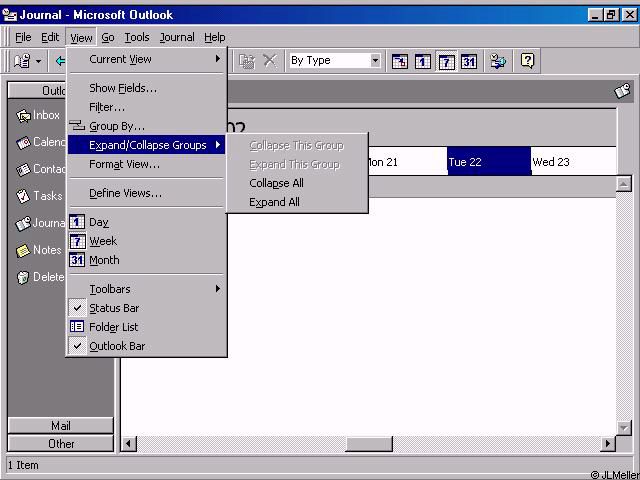Open the Deleted Items shortcut icon

point(23,277)
